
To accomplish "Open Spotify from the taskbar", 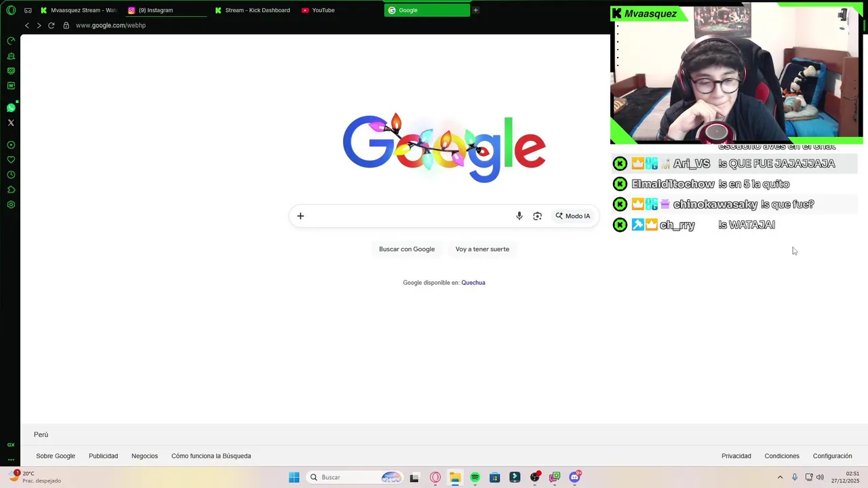I will [475, 477].
